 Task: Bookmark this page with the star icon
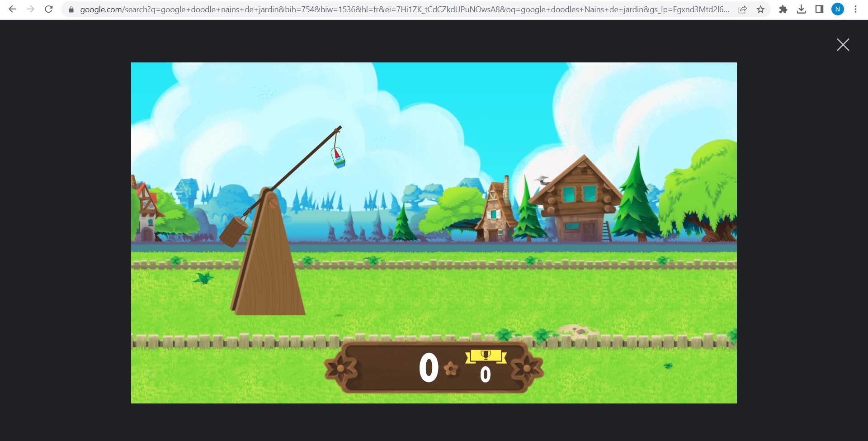coord(761,9)
